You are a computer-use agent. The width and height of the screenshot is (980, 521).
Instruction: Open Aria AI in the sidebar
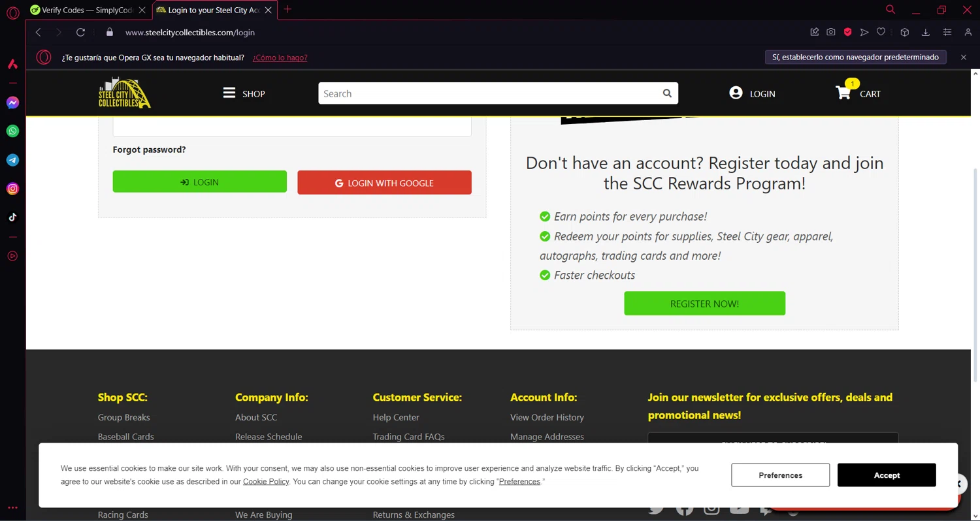[12, 64]
